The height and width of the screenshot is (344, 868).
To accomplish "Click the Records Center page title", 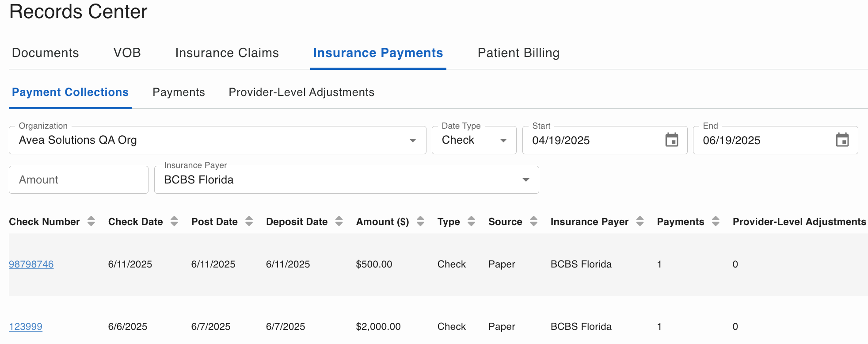I will point(78,11).
